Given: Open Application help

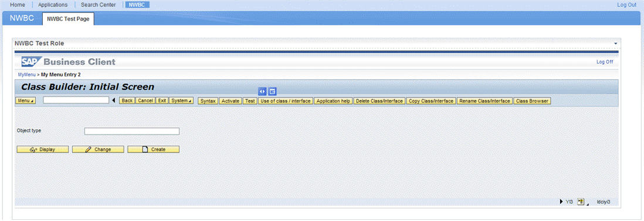Looking at the screenshot, I should (x=334, y=101).
